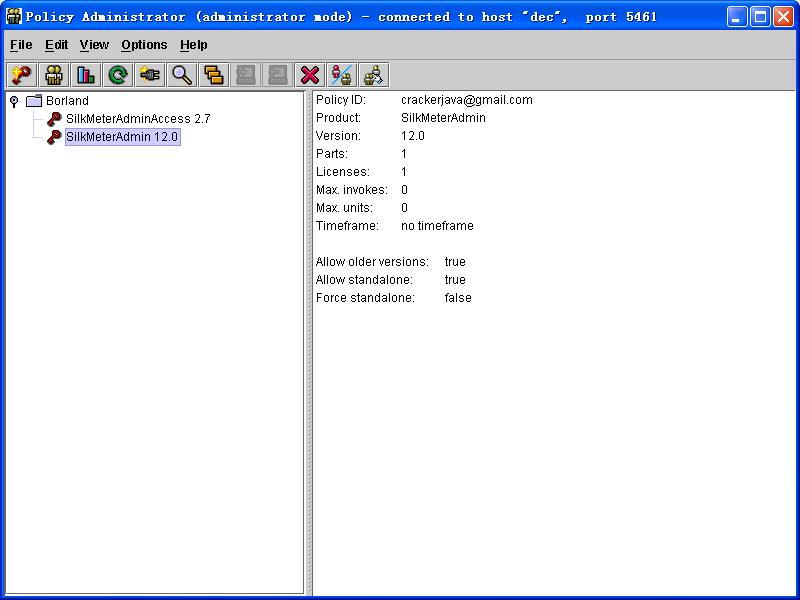Click the Max. units label

point(344,208)
